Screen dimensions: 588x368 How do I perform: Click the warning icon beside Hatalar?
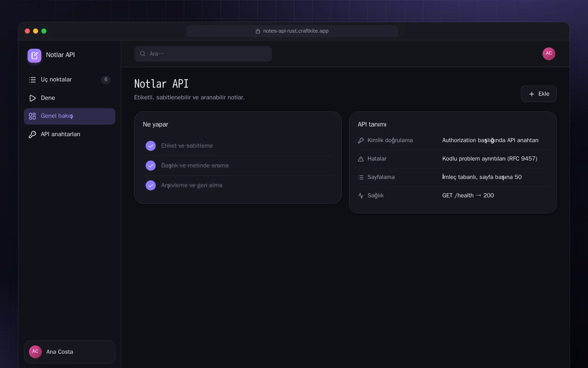point(361,159)
